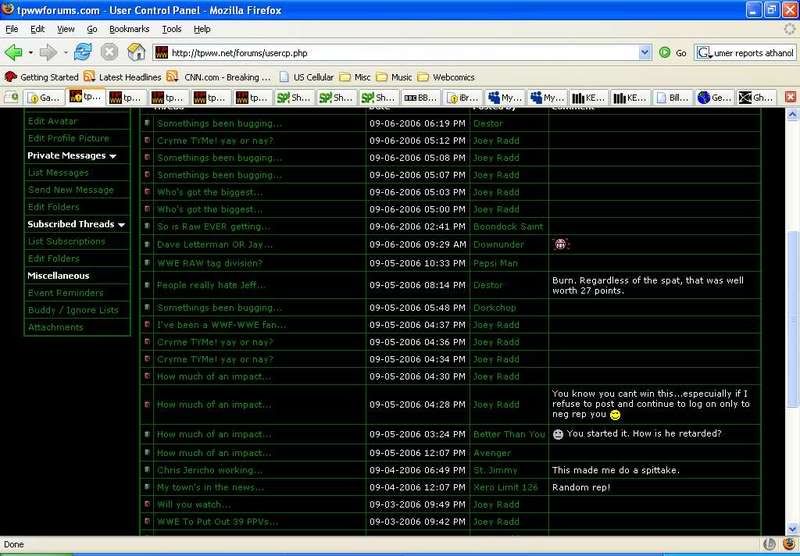Click the Stop loading icon
This screenshot has height=556, width=800.
[110, 52]
